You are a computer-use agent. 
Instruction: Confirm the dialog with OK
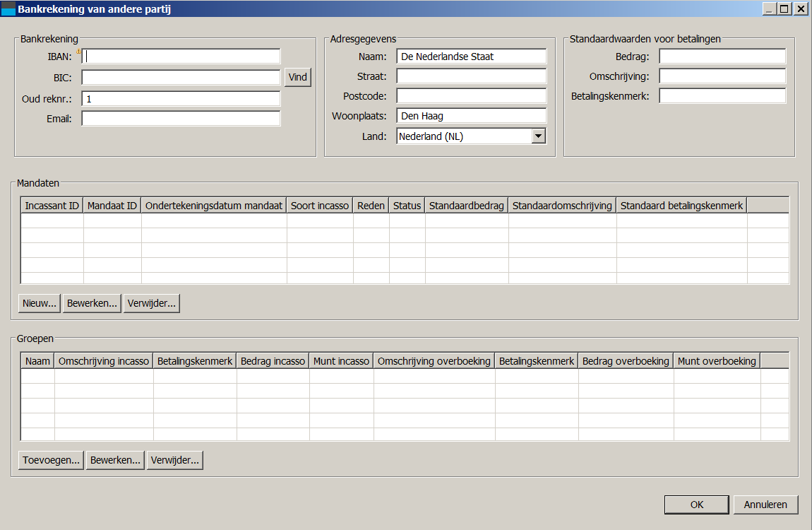696,505
